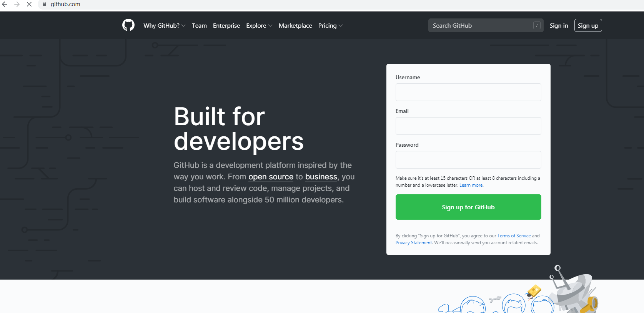Screen dimensions: 644x313
Task: Open the Privacy Statement link
Action: point(414,243)
